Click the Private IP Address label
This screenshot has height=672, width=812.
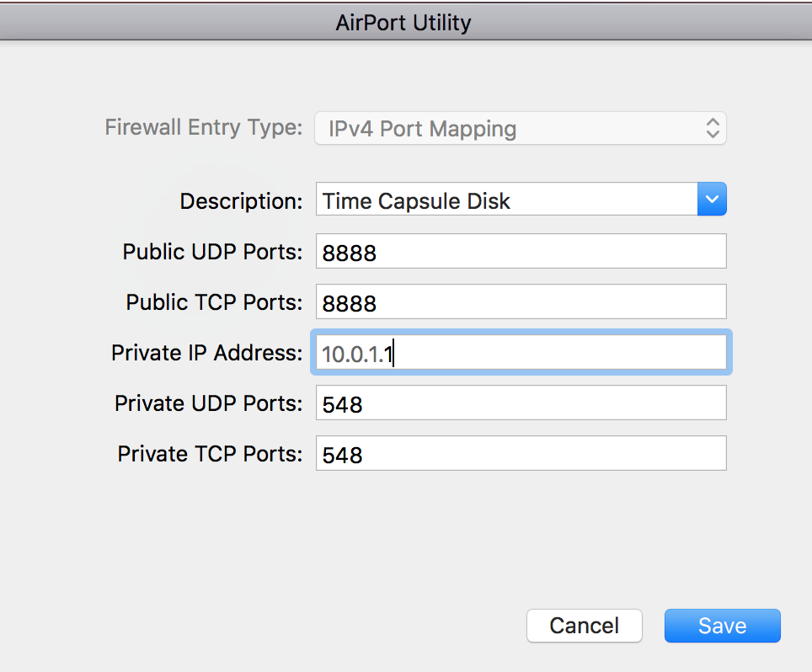(206, 353)
